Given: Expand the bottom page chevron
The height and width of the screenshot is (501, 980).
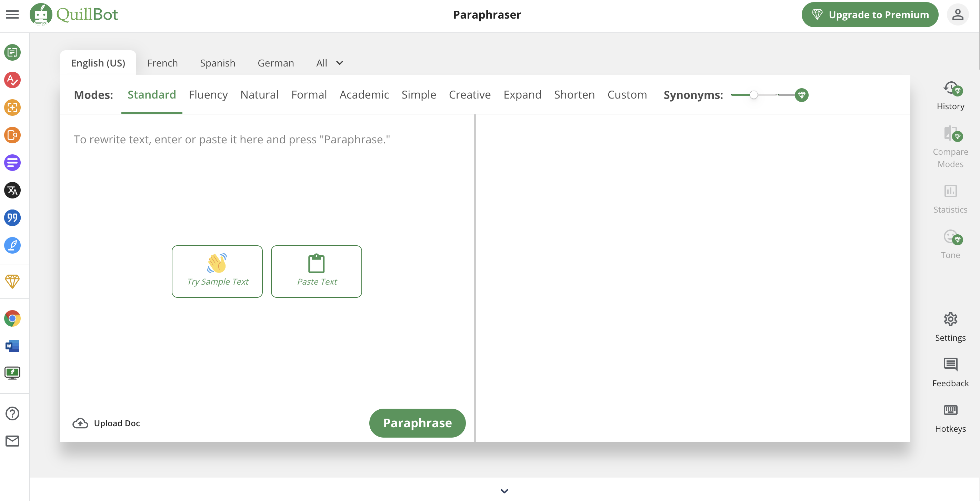Looking at the screenshot, I should point(504,491).
